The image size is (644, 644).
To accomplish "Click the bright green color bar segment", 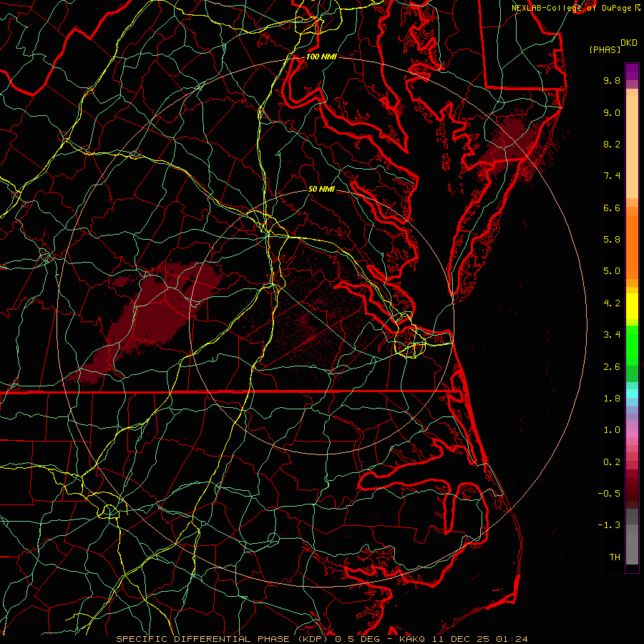I will (632, 345).
